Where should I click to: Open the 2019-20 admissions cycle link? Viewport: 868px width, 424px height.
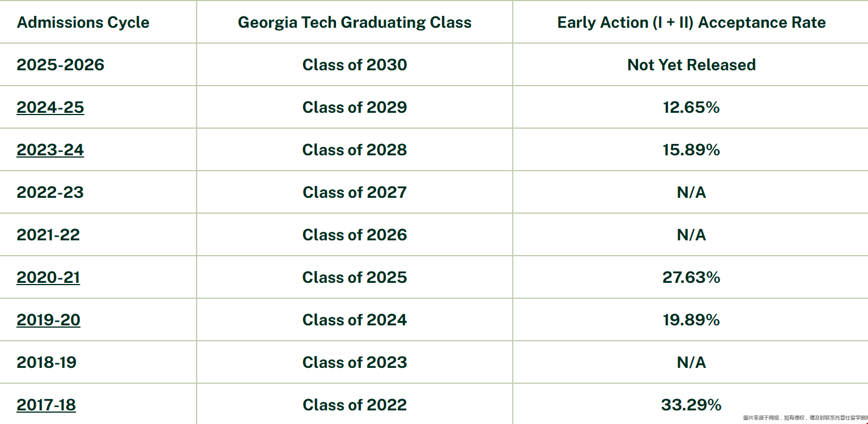tap(48, 320)
